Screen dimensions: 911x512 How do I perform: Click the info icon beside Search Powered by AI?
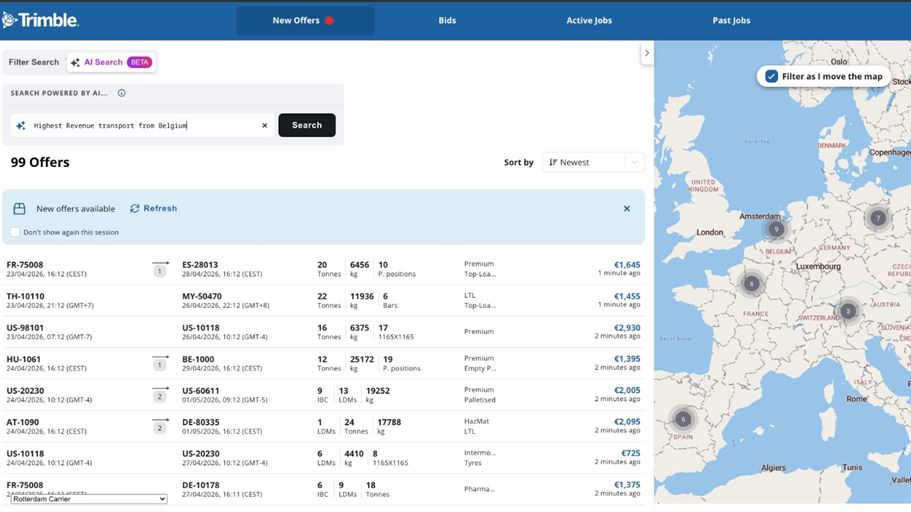click(x=121, y=93)
